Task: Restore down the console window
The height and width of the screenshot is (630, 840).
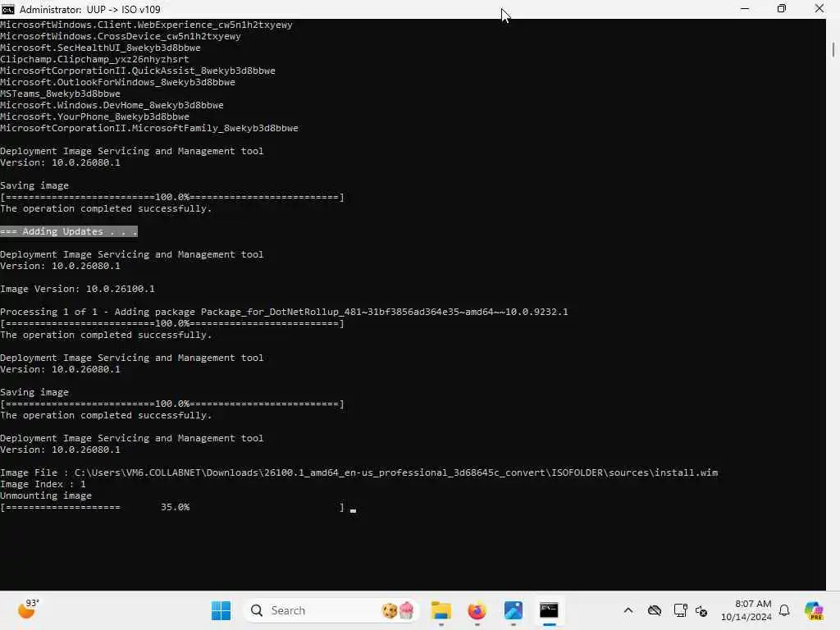Action: [782, 9]
